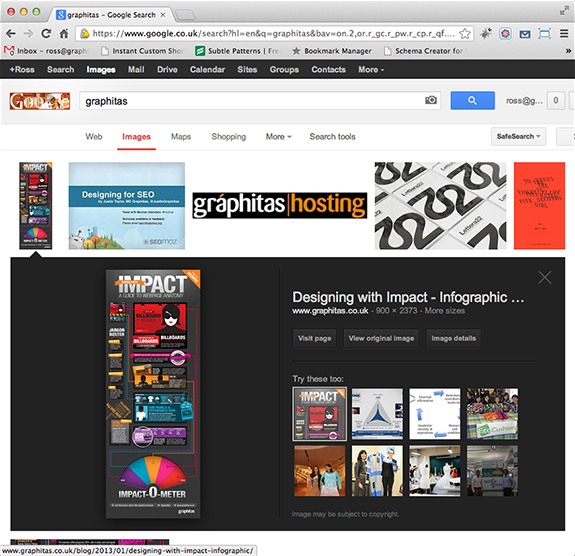Open the Bookmark Manager bookmark
Screen dimensions: 575x556
click(x=332, y=51)
